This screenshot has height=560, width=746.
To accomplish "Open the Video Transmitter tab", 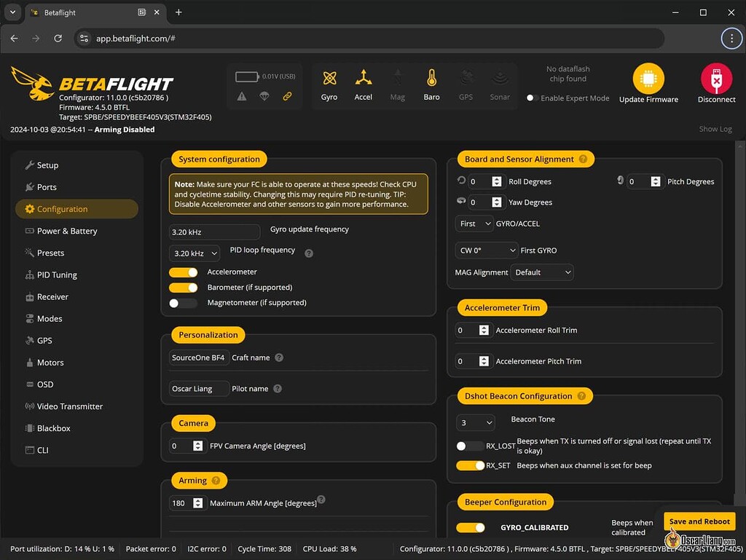I will point(76,406).
